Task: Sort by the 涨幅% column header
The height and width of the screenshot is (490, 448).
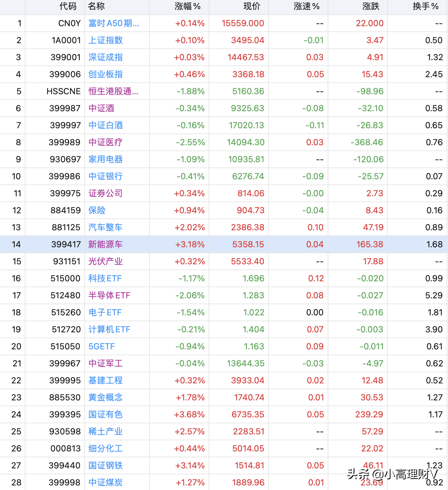Action: (x=187, y=6)
